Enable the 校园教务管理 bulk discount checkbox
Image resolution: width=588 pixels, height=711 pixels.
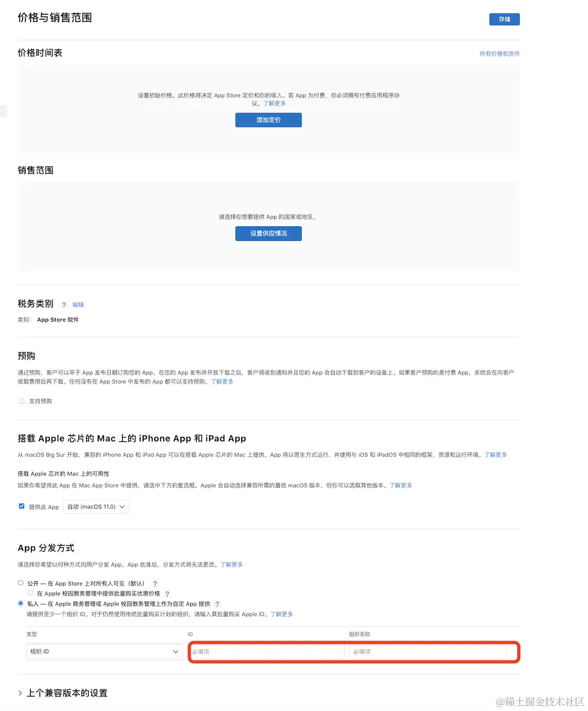(x=31, y=593)
